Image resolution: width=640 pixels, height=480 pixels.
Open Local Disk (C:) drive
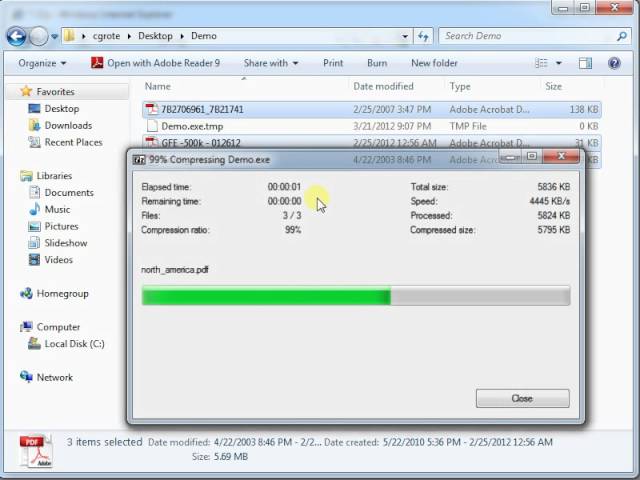coord(74,344)
